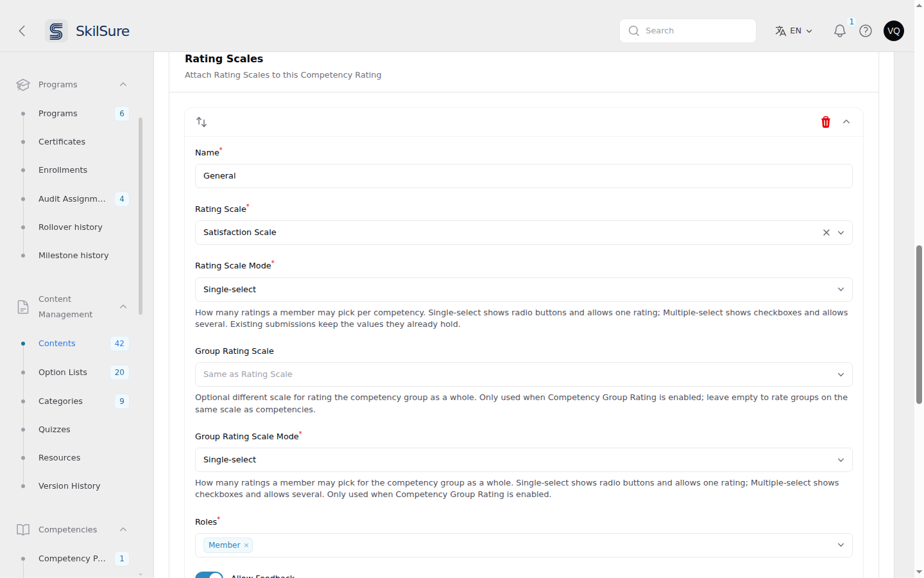The height and width of the screenshot is (578, 924).
Task: Open the SkilSure logo home
Action: point(88,31)
